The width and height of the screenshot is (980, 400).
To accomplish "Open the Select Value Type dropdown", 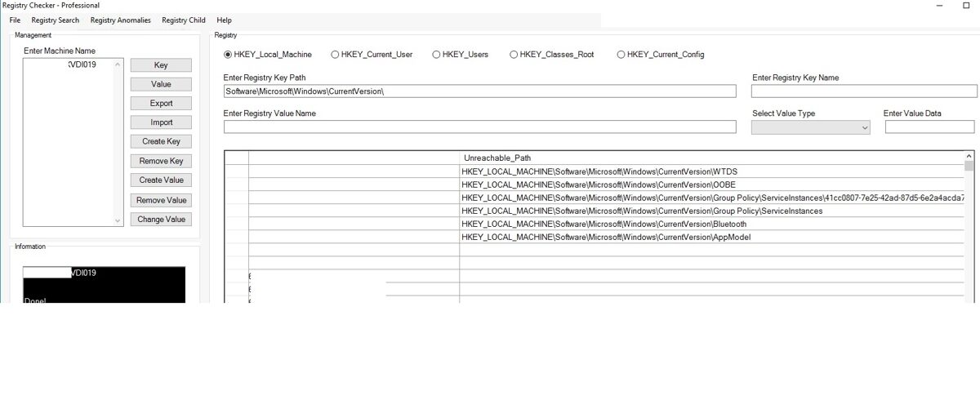I will click(x=811, y=127).
